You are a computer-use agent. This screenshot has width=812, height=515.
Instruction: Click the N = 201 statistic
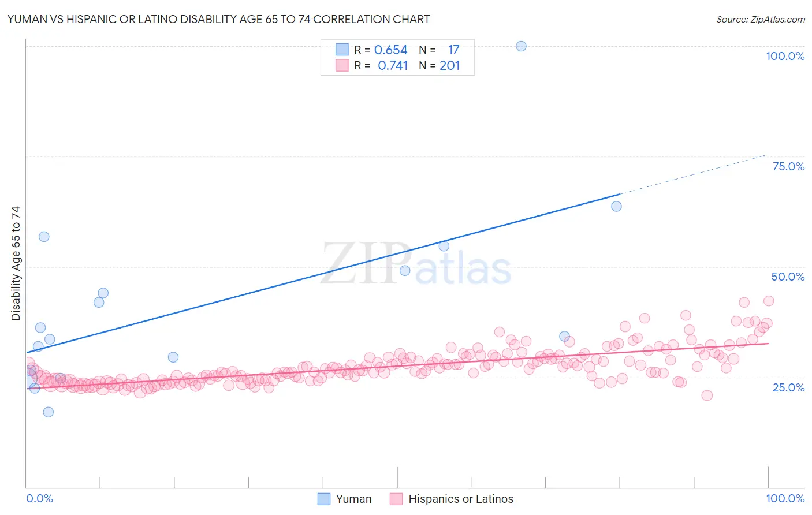tap(439, 66)
